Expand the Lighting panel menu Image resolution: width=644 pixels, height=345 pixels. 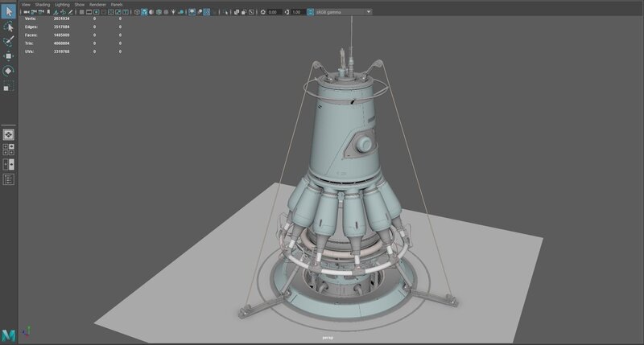click(62, 4)
